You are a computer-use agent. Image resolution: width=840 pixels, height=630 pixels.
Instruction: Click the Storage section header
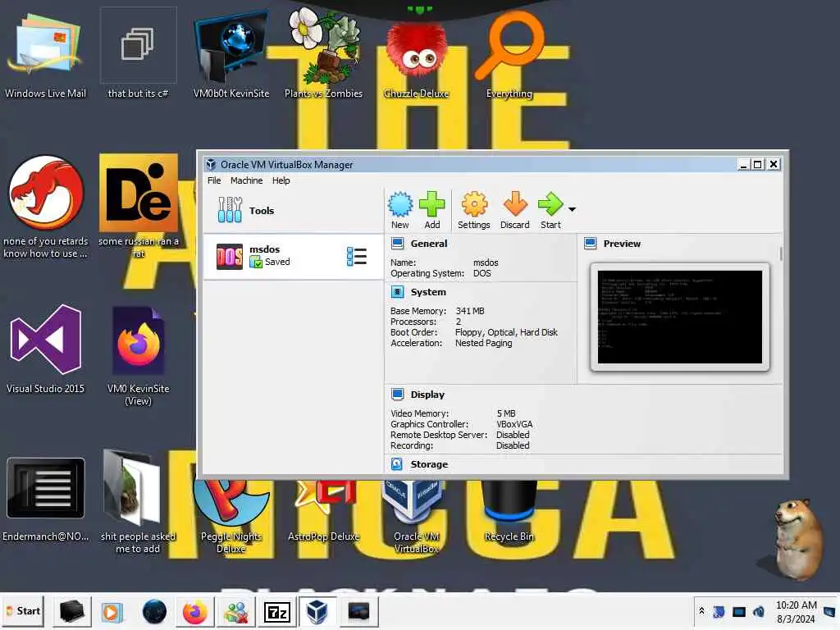point(429,464)
